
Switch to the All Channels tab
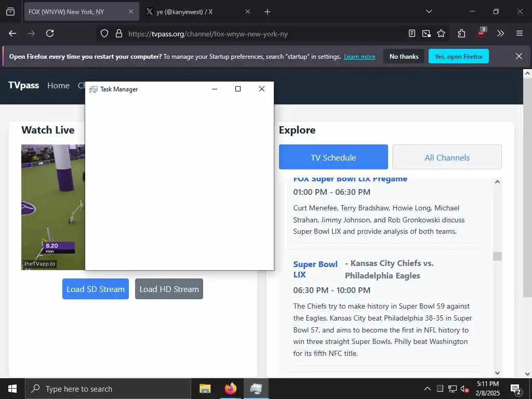point(447,157)
